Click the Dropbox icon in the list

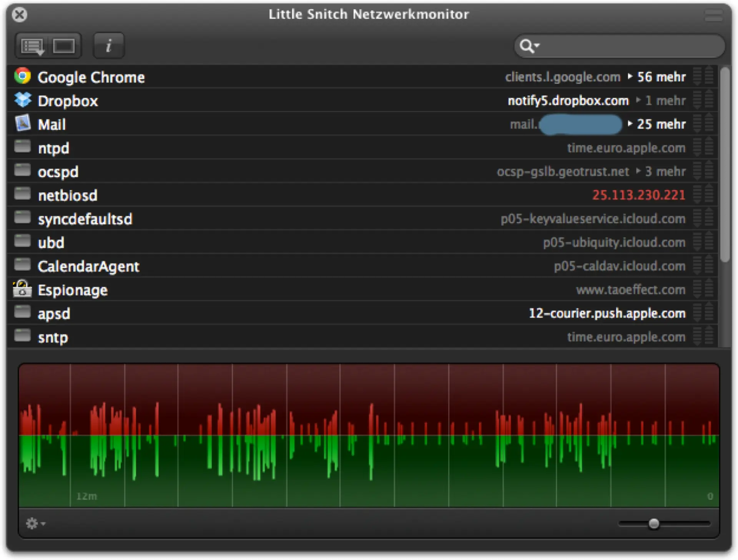(x=23, y=100)
